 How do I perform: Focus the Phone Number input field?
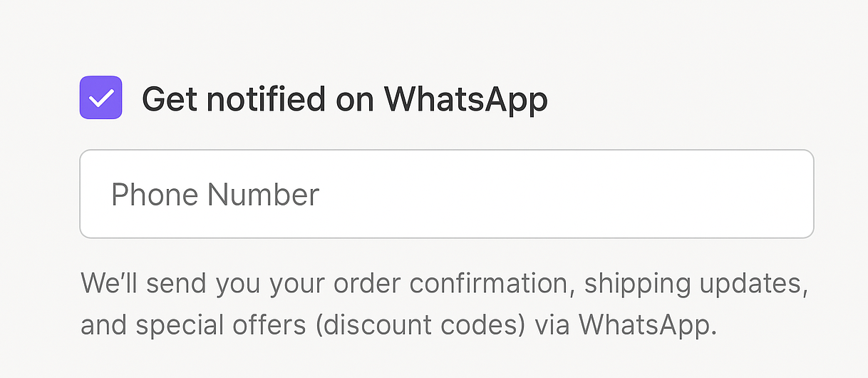click(446, 194)
